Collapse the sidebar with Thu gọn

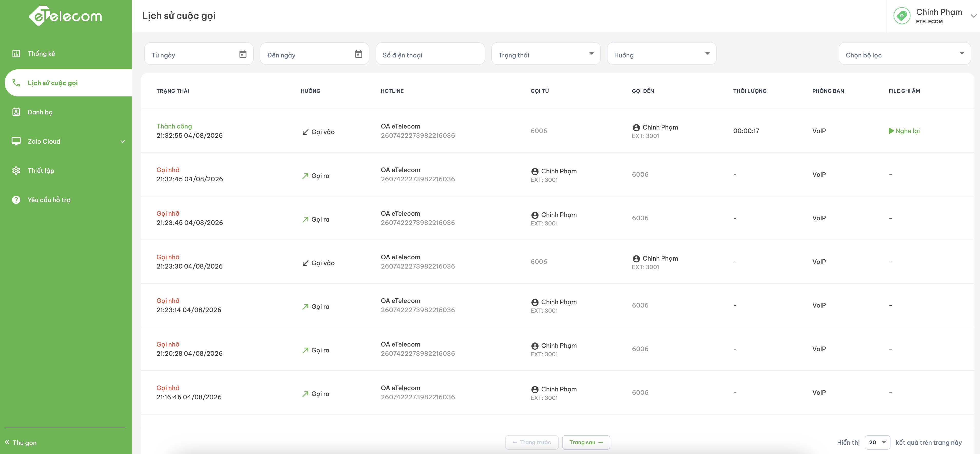click(x=21, y=442)
